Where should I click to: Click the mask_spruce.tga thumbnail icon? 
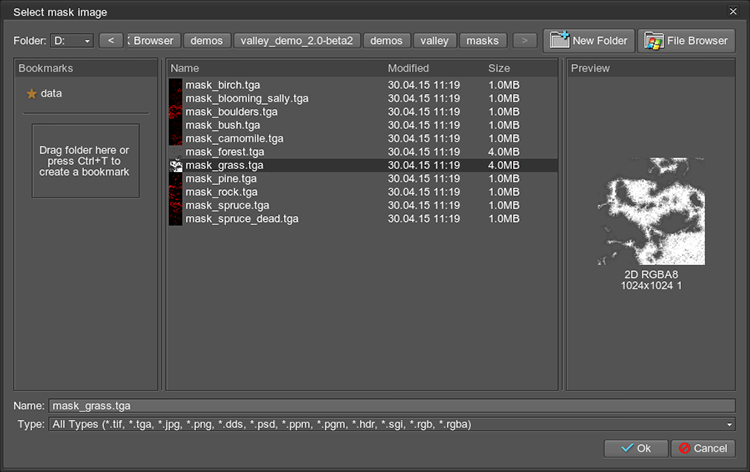175,205
